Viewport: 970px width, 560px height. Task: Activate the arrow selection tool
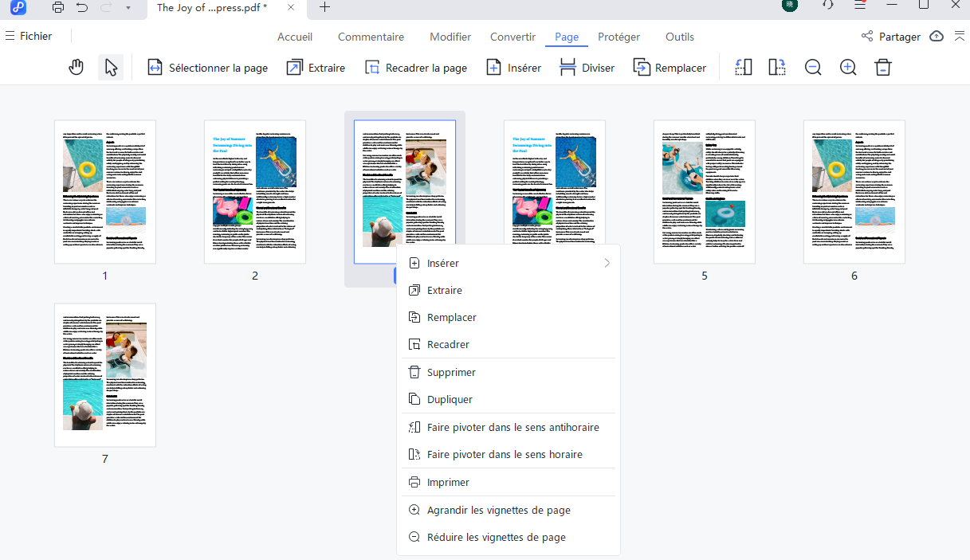point(111,68)
